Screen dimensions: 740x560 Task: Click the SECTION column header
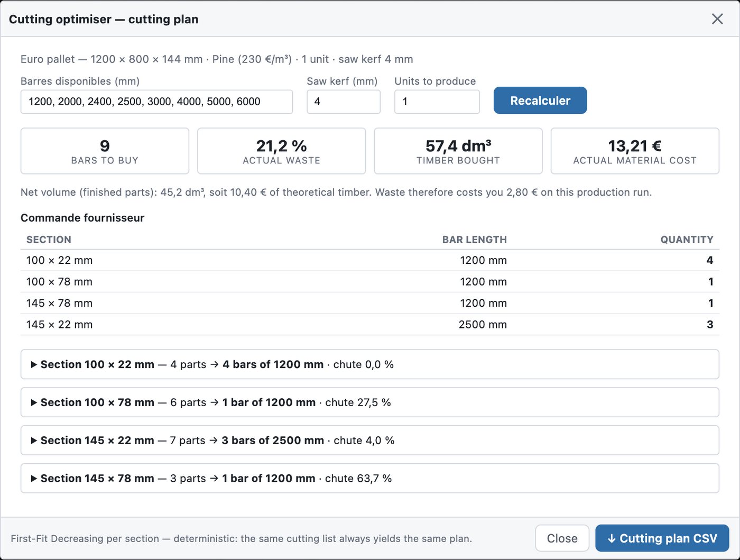[x=49, y=240]
